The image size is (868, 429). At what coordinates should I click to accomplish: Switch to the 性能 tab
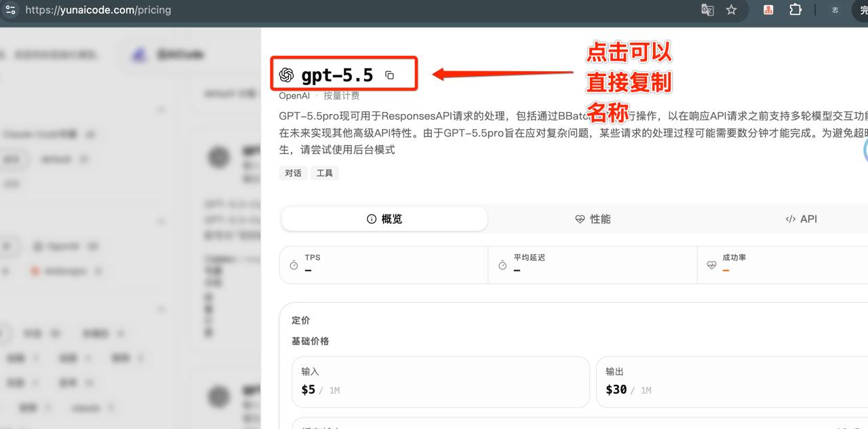click(x=593, y=219)
